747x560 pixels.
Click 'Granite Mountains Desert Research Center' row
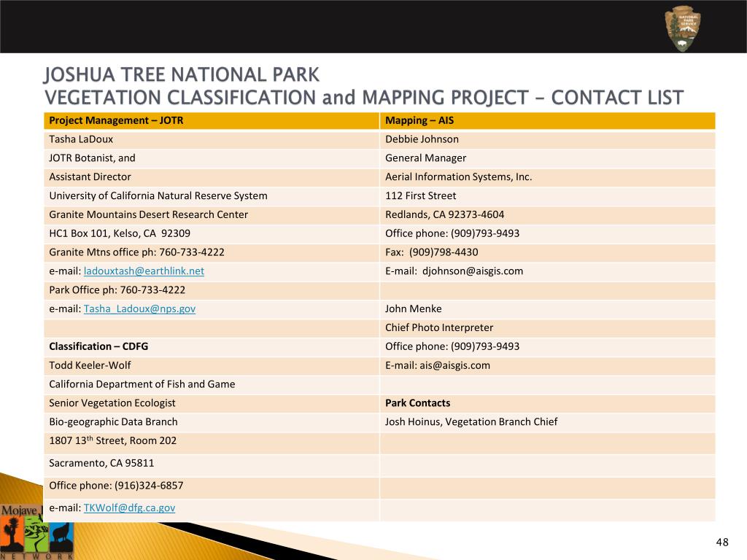point(212,215)
